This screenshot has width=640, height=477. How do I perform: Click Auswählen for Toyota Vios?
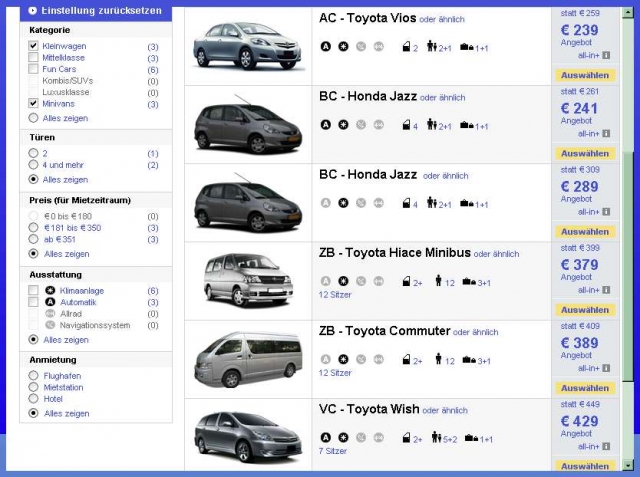pos(585,75)
